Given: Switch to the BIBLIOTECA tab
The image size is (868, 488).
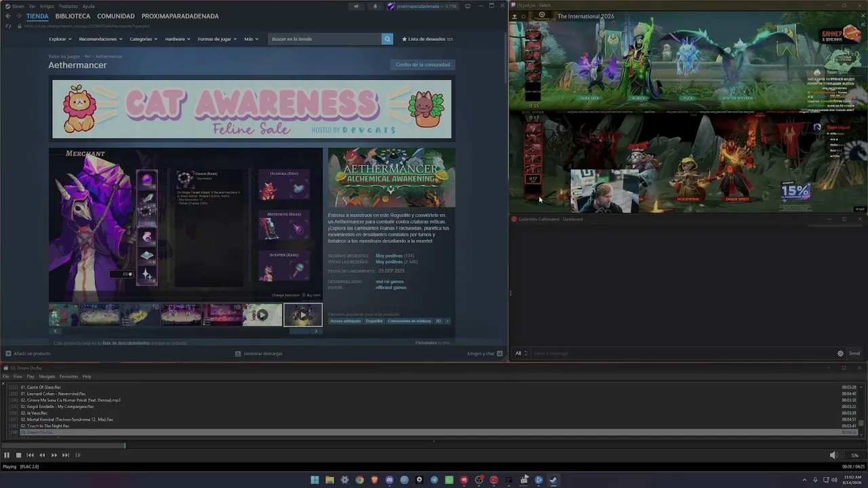Looking at the screenshot, I should [73, 16].
